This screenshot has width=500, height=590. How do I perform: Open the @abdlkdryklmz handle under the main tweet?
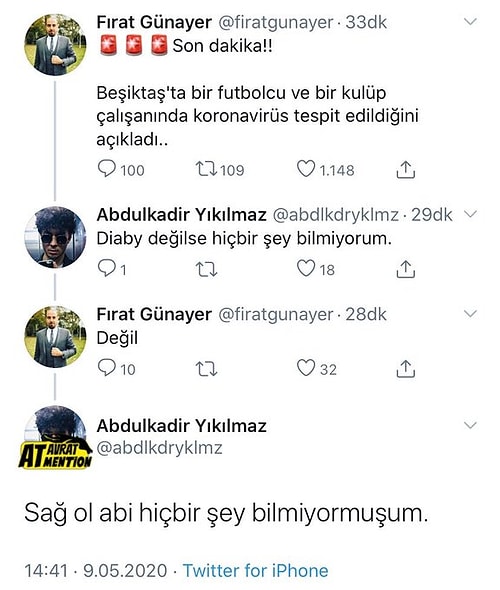tap(160, 448)
